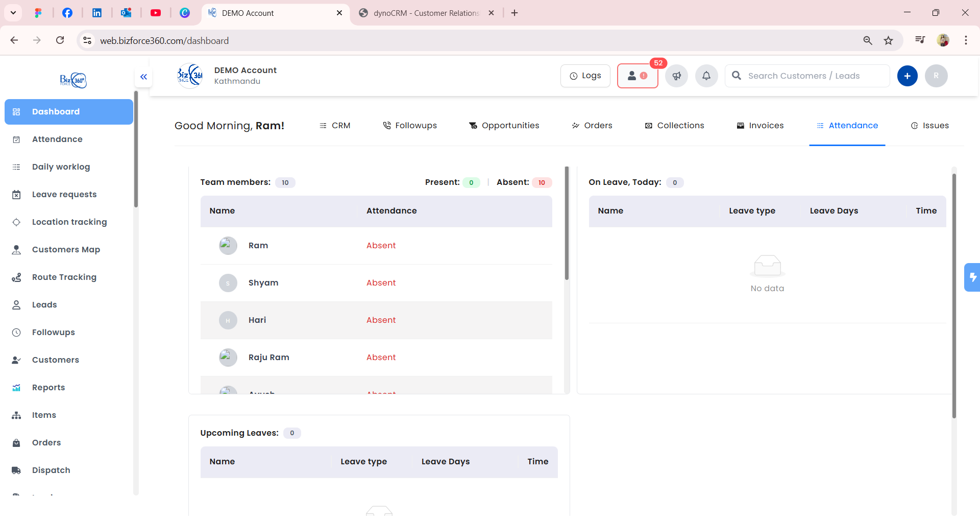The image size is (980, 521).
Task: Open the Reports chart icon in sidebar
Action: point(17,387)
